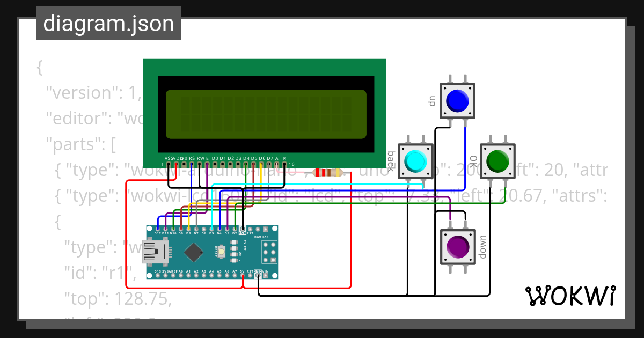
Task: Click the K pin on the LCD
Action: [284, 164]
